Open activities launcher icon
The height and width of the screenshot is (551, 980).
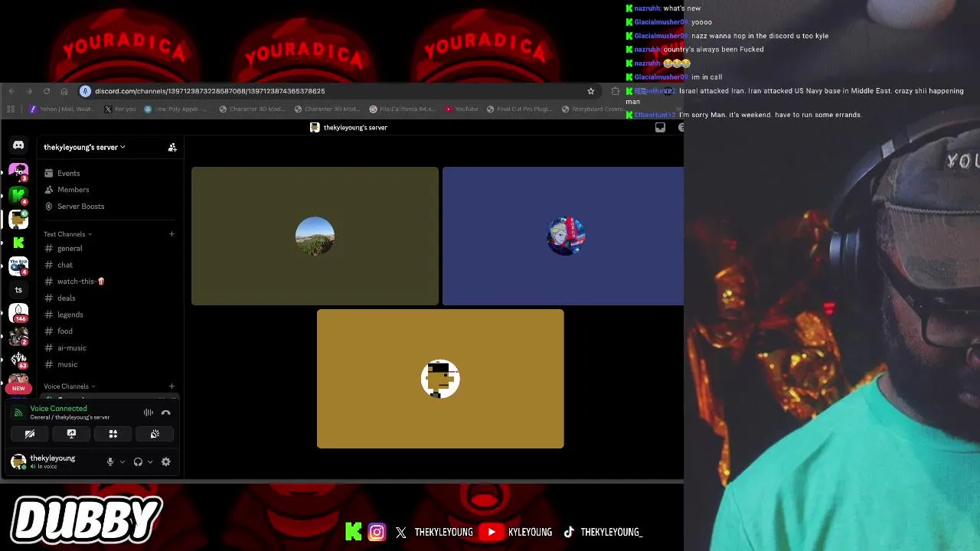pos(113,434)
